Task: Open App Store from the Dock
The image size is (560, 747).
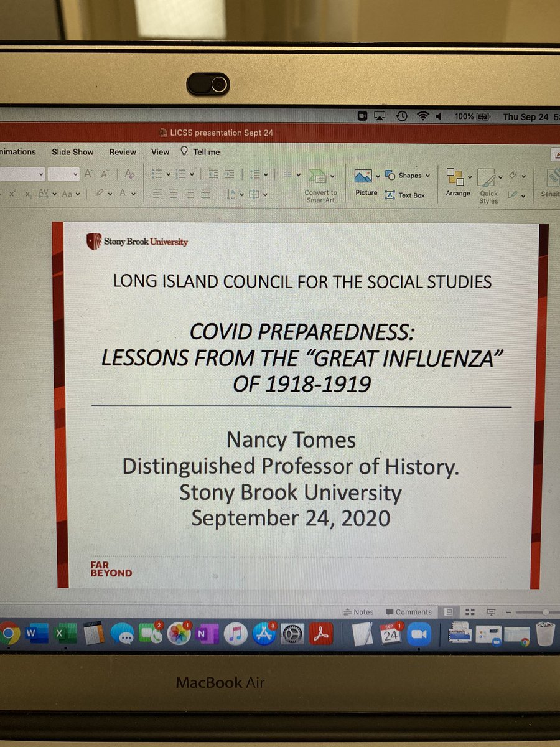Action: [264, 634]
